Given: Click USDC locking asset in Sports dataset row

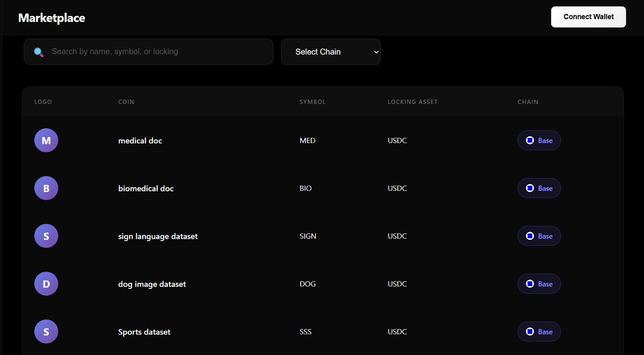Looking at the screenshot, I should [x=397, y=331].
